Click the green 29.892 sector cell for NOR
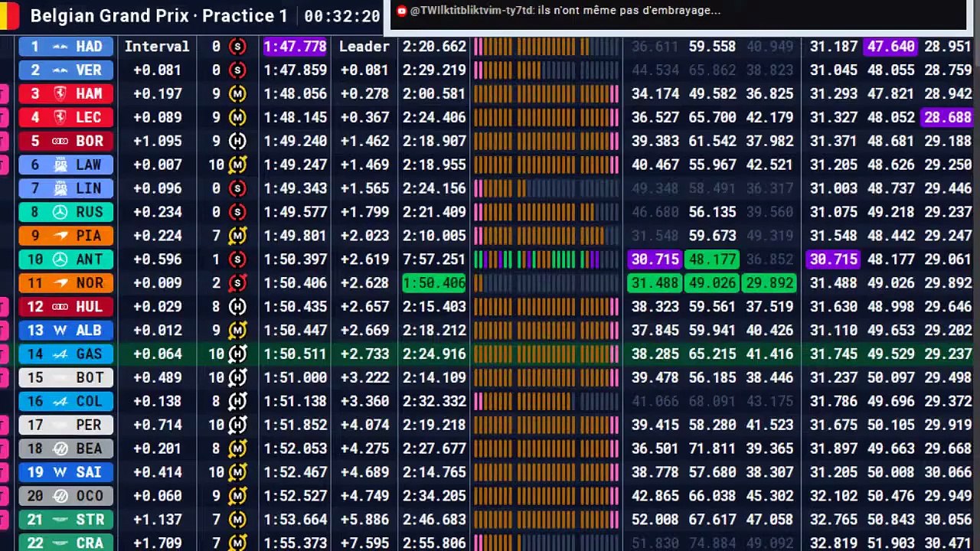The height and width of the screenshot is (551, 980). pyautogui.click(x=769, y=284)
